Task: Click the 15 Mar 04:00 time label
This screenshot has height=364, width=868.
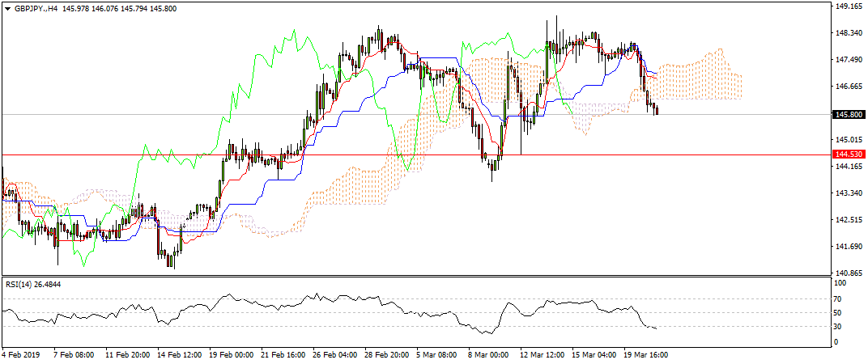Action: [595, 354]
